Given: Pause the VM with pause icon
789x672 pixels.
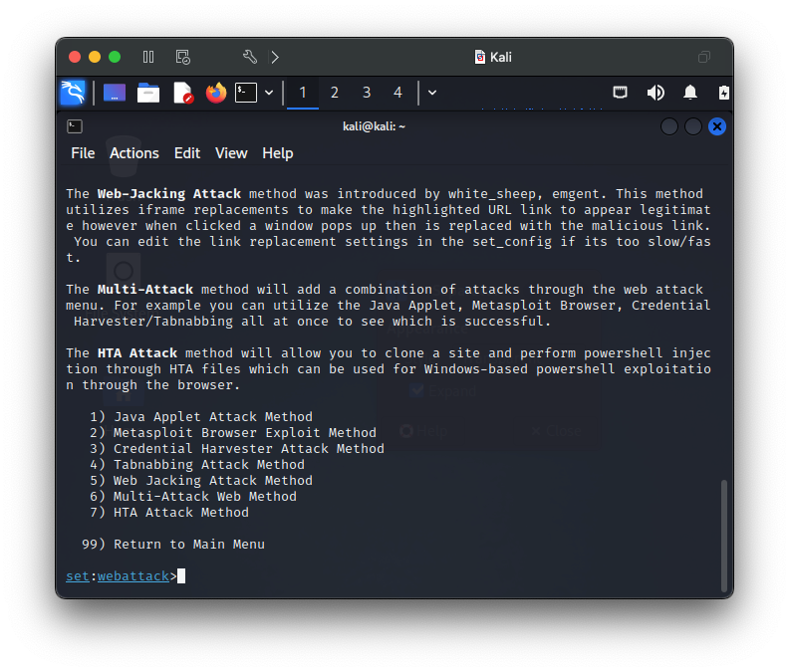Looking at the screenshot, I should click(147, 57).
